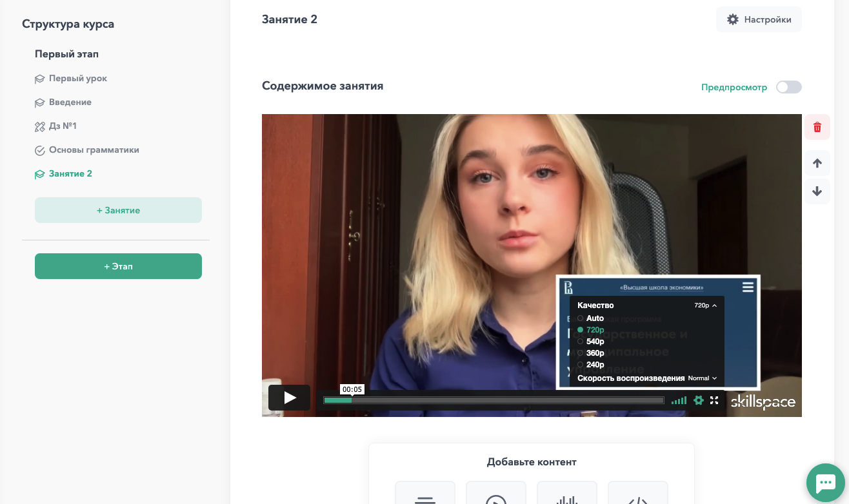This screenshot has width=849, height=504.
Task: Add a video content block
Action: pyautogui.click(x=496, y=493)
